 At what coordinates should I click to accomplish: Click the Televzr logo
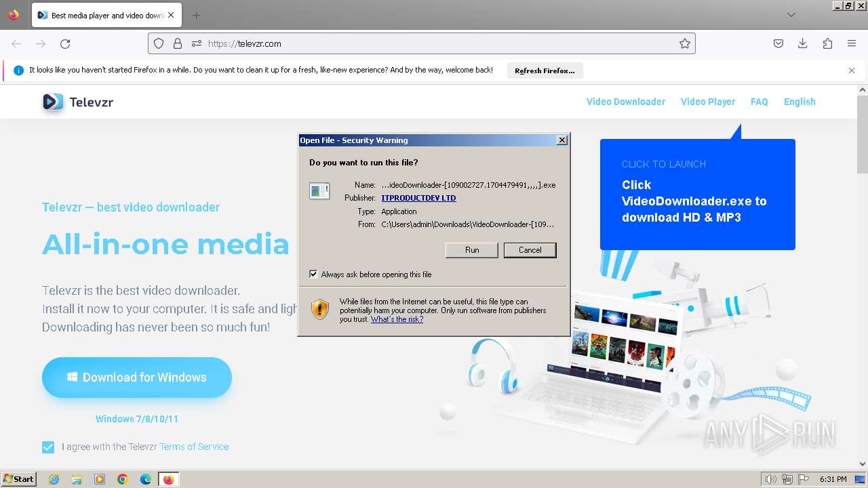77,102
